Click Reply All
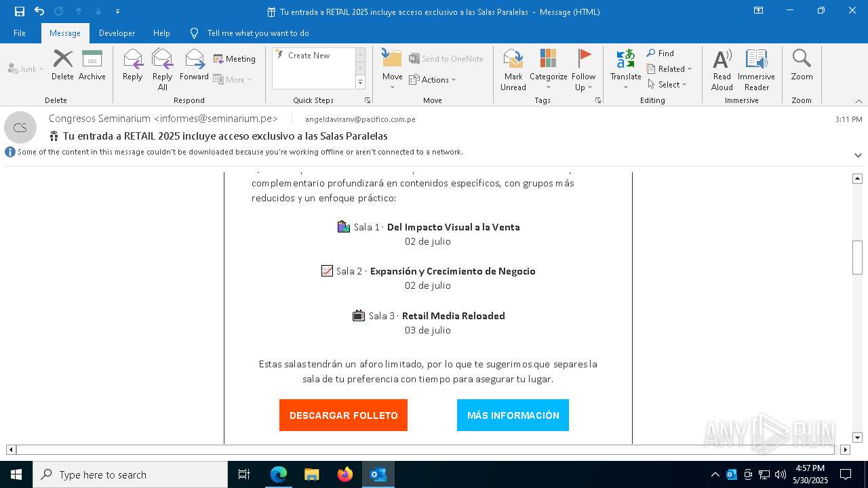Screen dimensions: 868x488 pos(163,70)
